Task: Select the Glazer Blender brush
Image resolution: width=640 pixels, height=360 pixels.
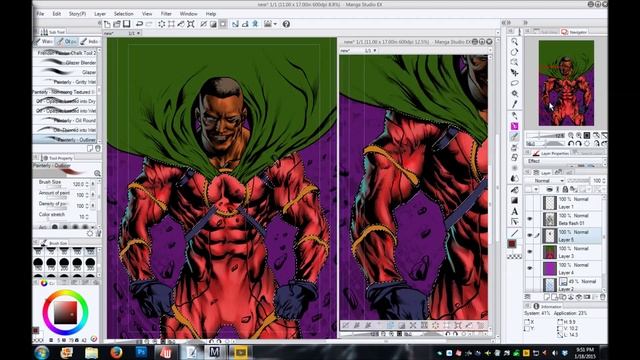Action: click(x=65, y=62)
